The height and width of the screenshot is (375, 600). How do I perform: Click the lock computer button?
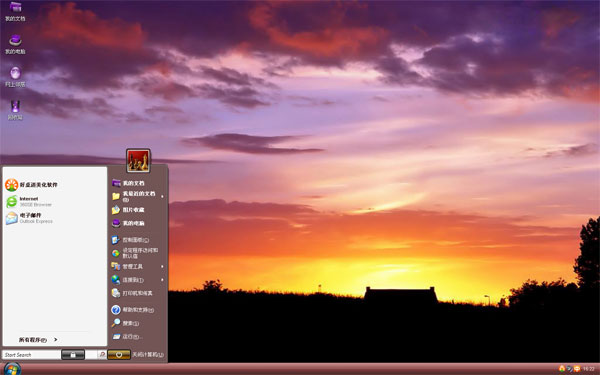click(x=73, y=355)
